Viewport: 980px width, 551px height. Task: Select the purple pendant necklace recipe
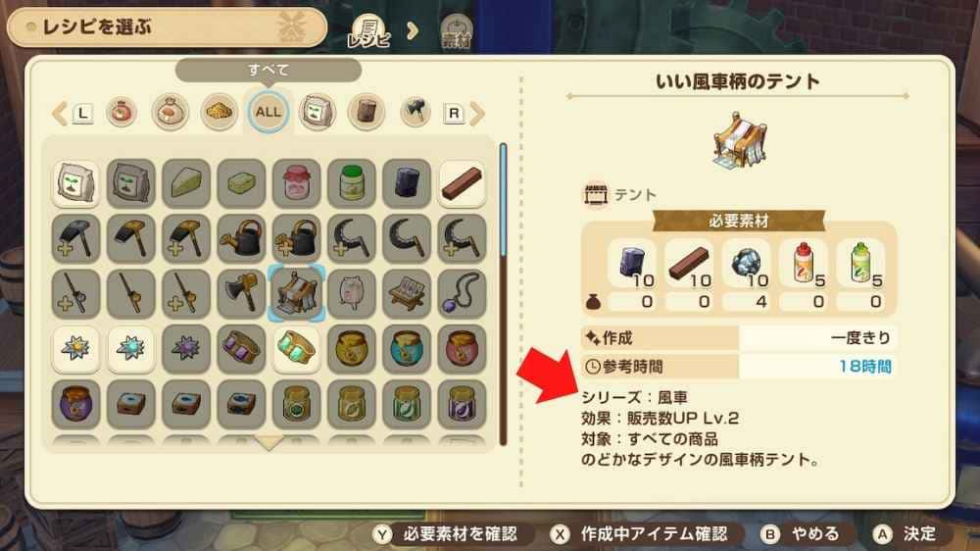(462, 293)
